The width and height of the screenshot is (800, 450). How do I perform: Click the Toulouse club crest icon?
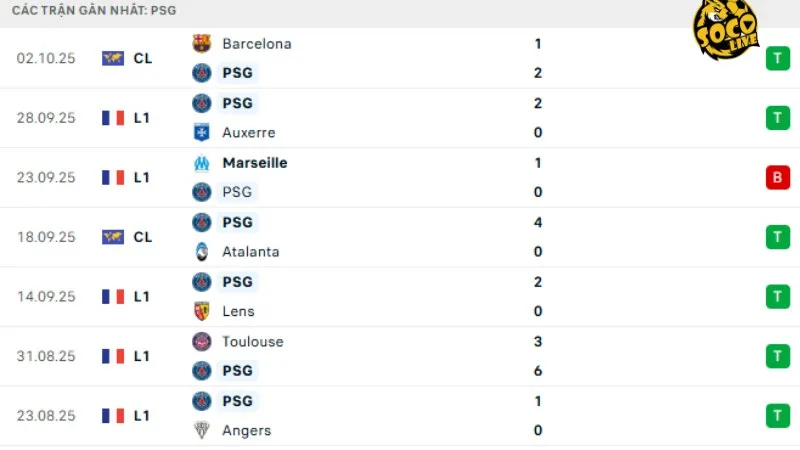202,341
